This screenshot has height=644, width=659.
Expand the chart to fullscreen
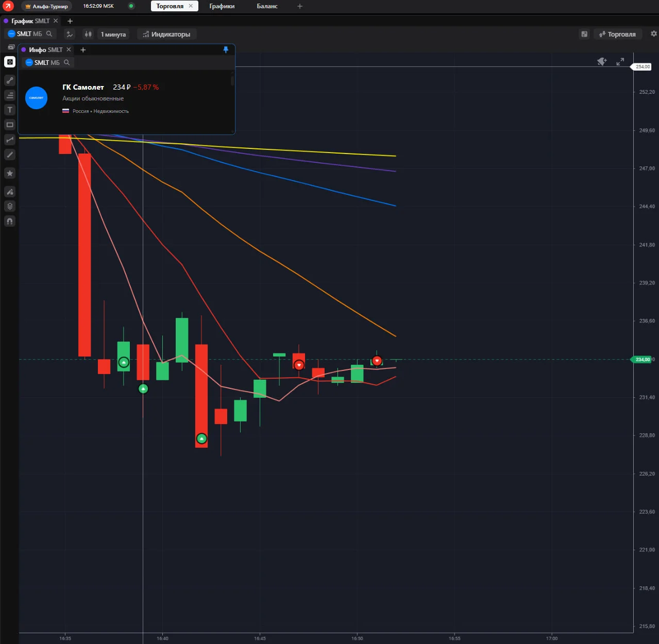tap(620, 61)
